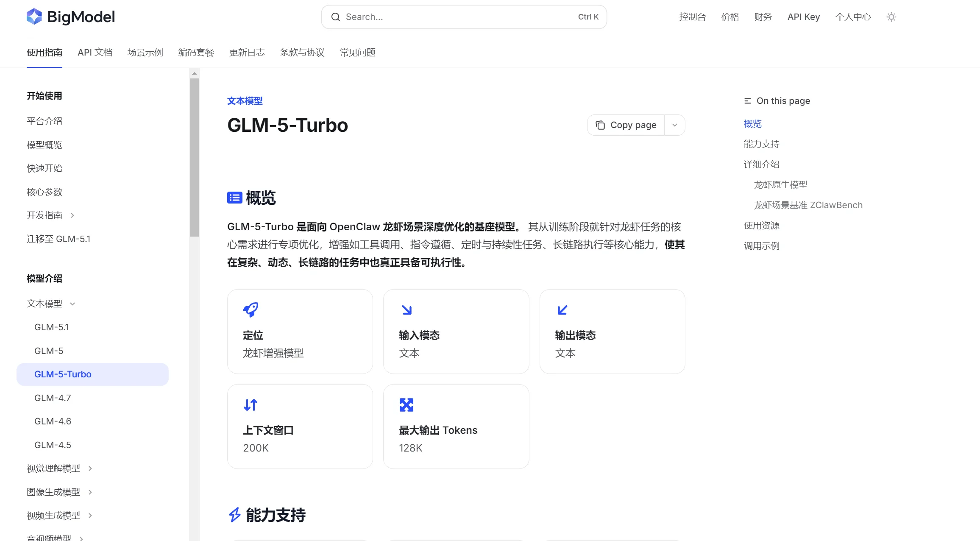Image resolution: width=980 pixels, height=541 pixels.
Task: Jump to 能力支持 in On this page
Action: click(x=762, y=144)
